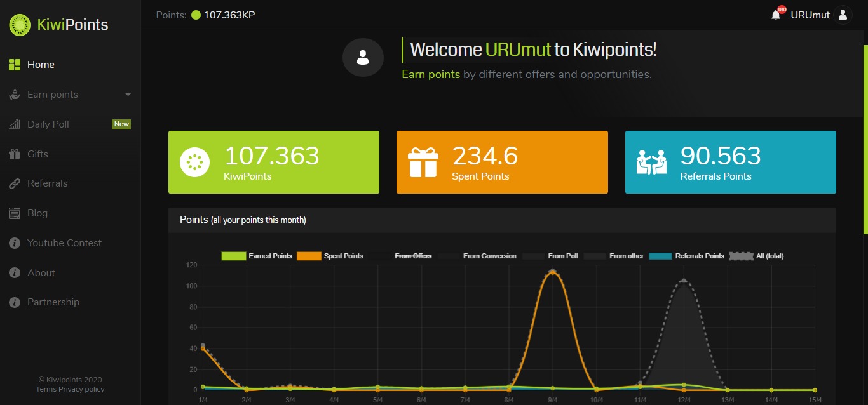Click the Blog sidebar icon
868x405 pixels.
tap(15, 213)
